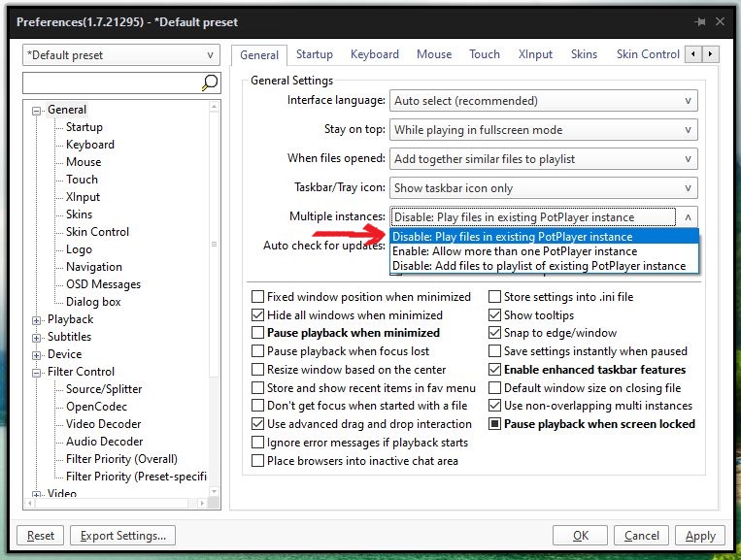741x560 pixels.
Task: Switch to the XInput tab
Action: [x=535, y=54]
